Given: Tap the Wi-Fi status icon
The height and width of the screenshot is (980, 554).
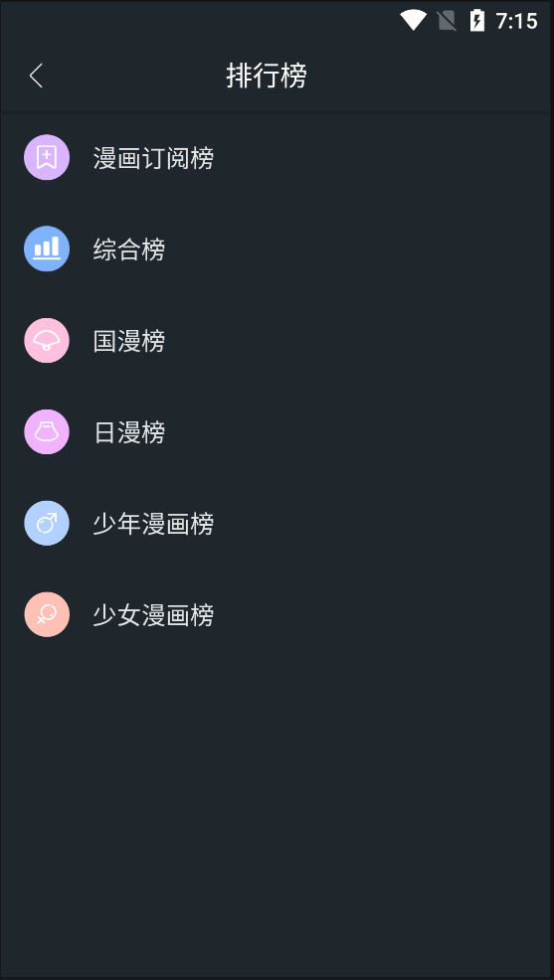Looking at the screenshot, I should (414, 21).
